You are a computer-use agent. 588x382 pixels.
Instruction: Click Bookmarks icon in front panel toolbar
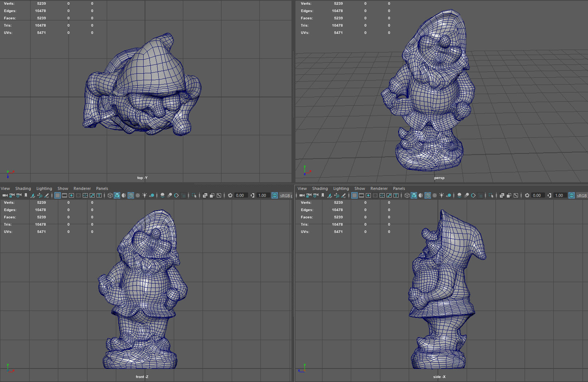[26, 195]
